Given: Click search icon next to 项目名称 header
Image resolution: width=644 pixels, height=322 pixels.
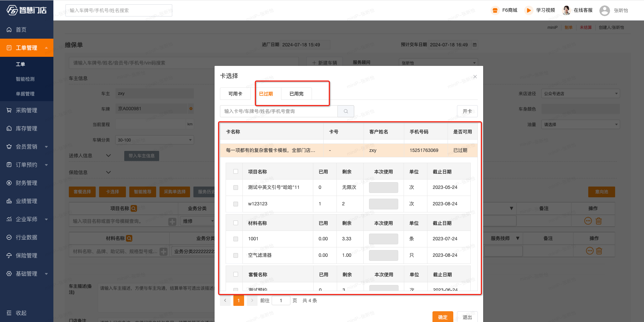Looking at the screenshot, I should point(134,208).
